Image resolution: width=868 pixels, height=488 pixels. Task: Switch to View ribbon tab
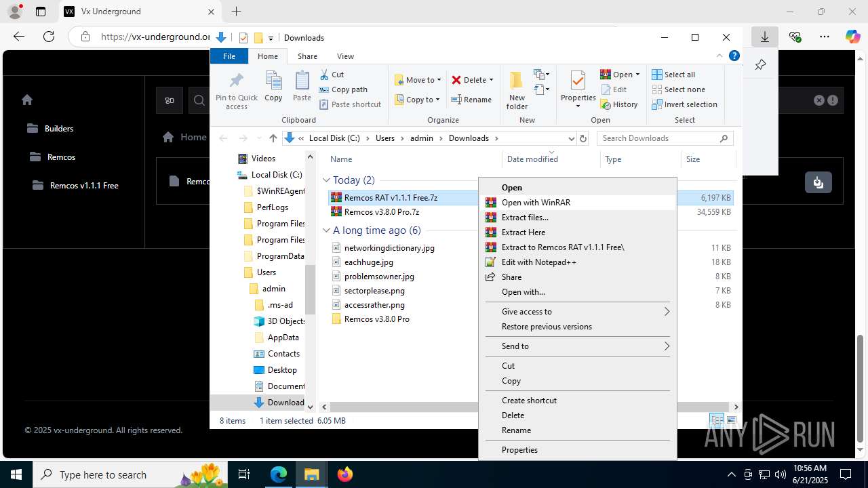[345, 56]
